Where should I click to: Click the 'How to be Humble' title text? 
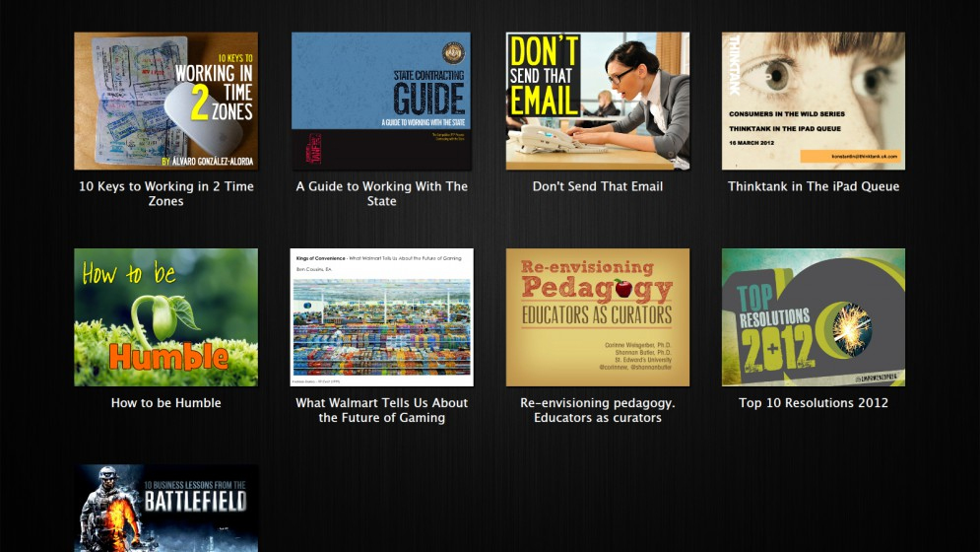click(165, 403)
